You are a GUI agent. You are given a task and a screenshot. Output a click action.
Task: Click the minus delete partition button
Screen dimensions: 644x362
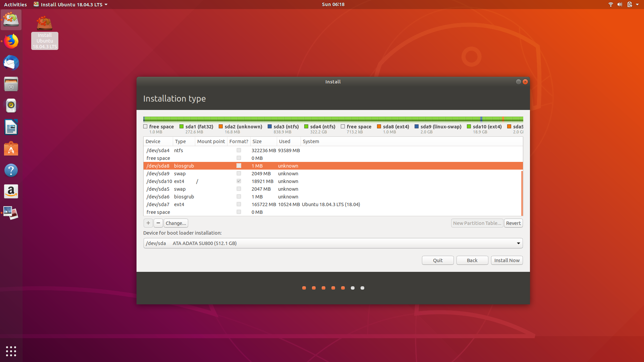pyautogui.click(x=158, y=223)
